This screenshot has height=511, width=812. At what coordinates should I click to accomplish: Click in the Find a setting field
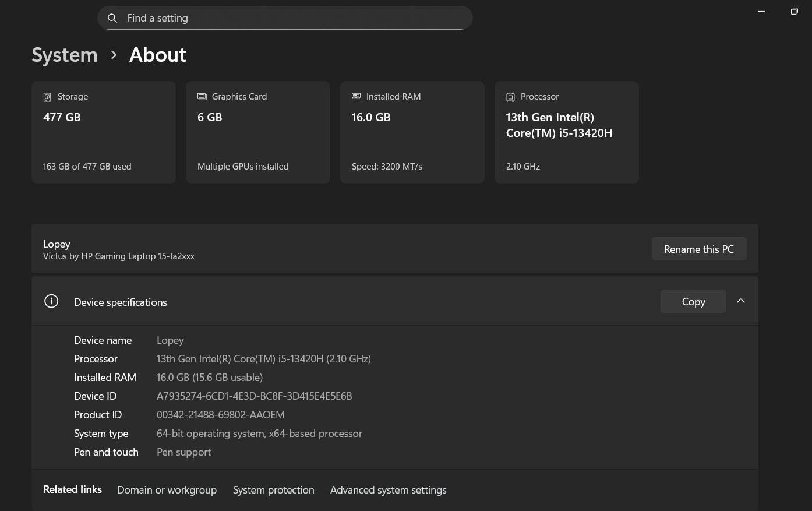(x=291, y=18)
